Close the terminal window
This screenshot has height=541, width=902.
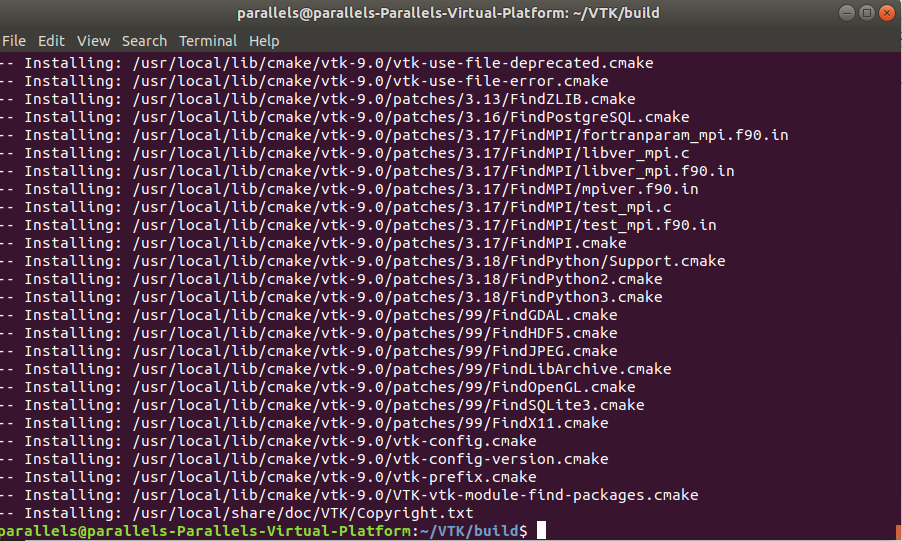(x=887, y=13)
